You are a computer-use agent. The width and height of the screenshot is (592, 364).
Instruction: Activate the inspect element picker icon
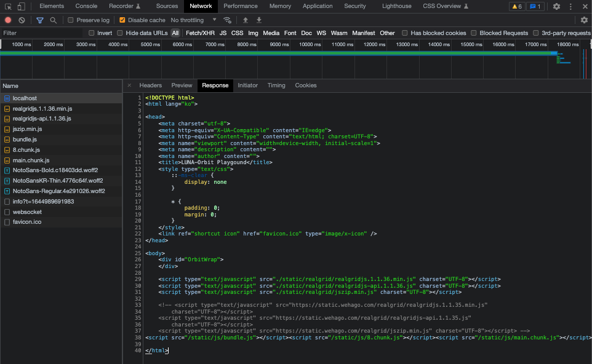(8, 6)
